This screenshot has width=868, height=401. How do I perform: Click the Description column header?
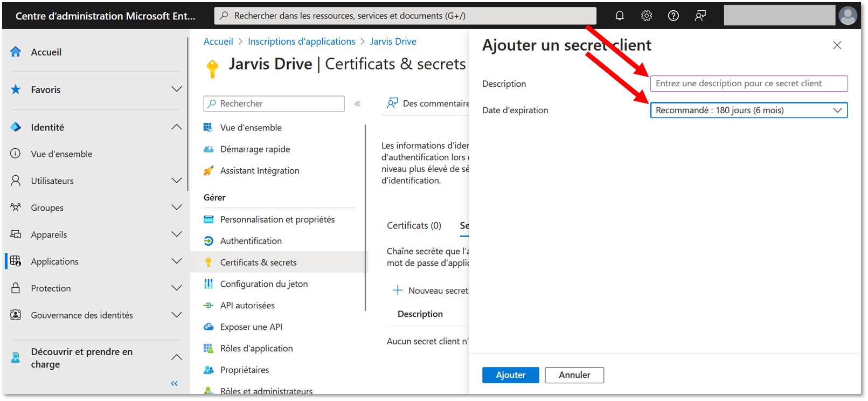(420, 314)
